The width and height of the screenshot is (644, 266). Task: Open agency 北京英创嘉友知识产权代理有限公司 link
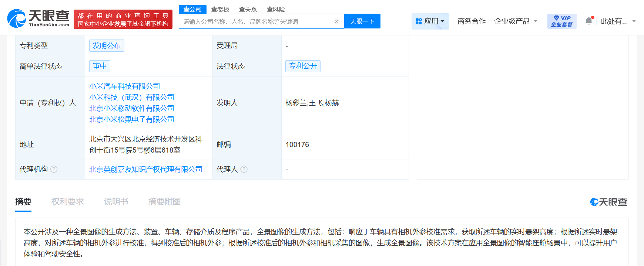coord(146,169)
